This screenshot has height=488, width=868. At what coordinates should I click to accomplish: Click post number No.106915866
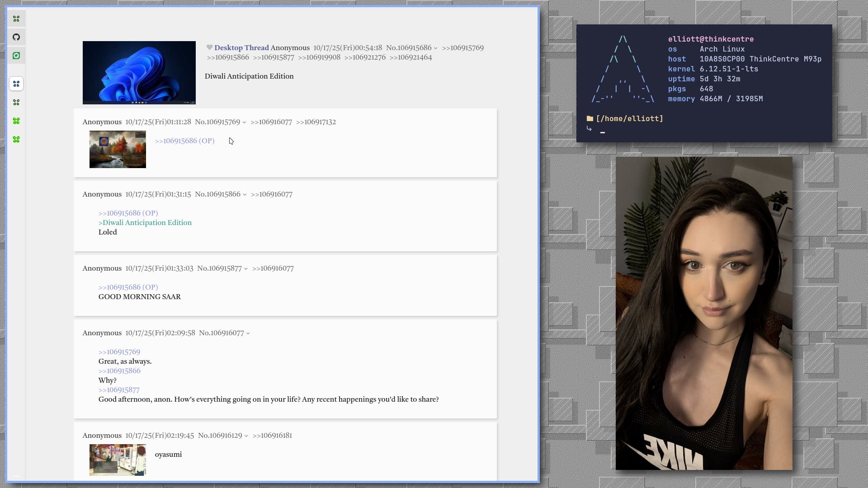pos(217,194)
